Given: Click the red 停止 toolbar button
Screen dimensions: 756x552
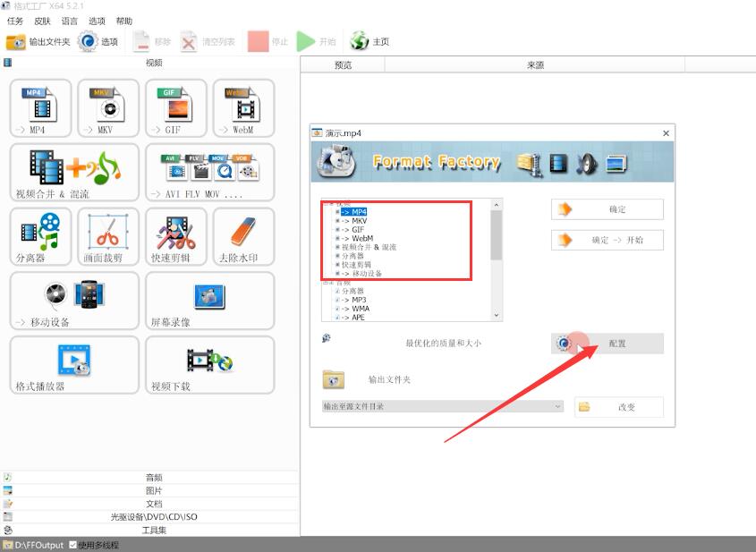Looking at the screenshot, I should coord(268,42).
